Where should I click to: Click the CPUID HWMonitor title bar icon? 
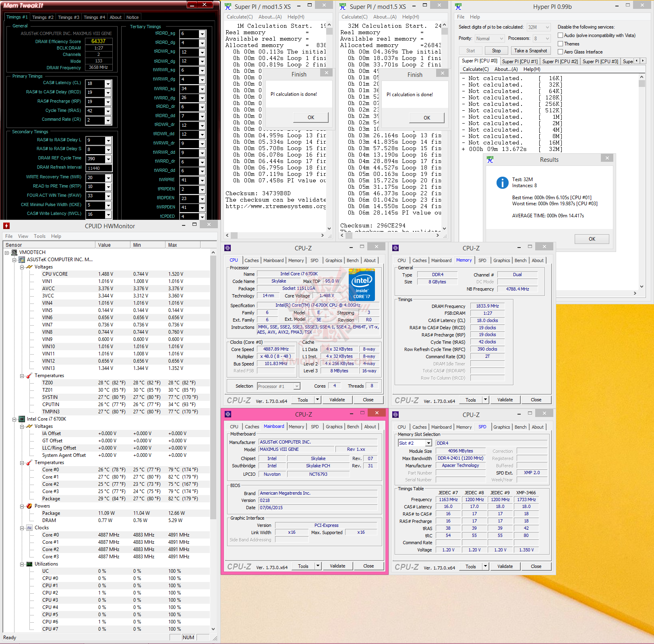6,226
